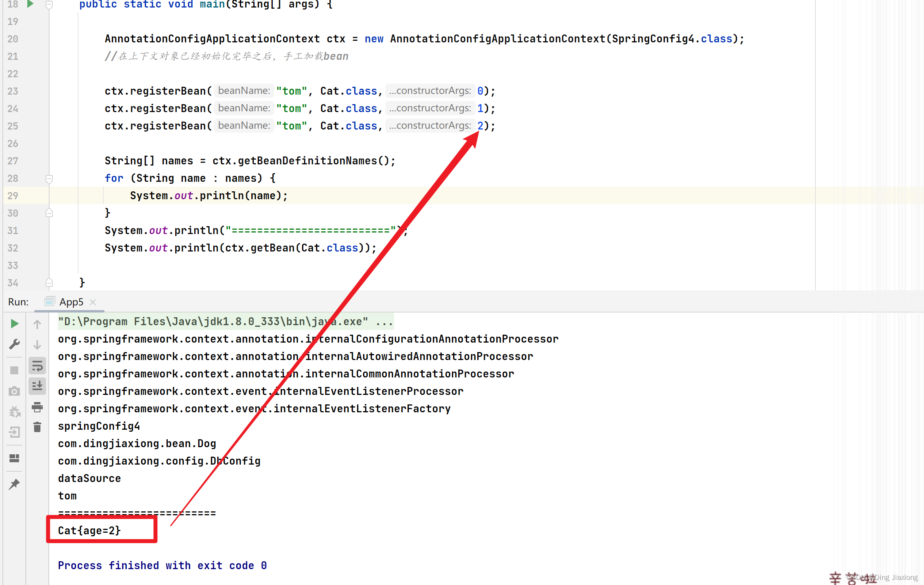Click fold end marker on line 34

tap(49, 283)
